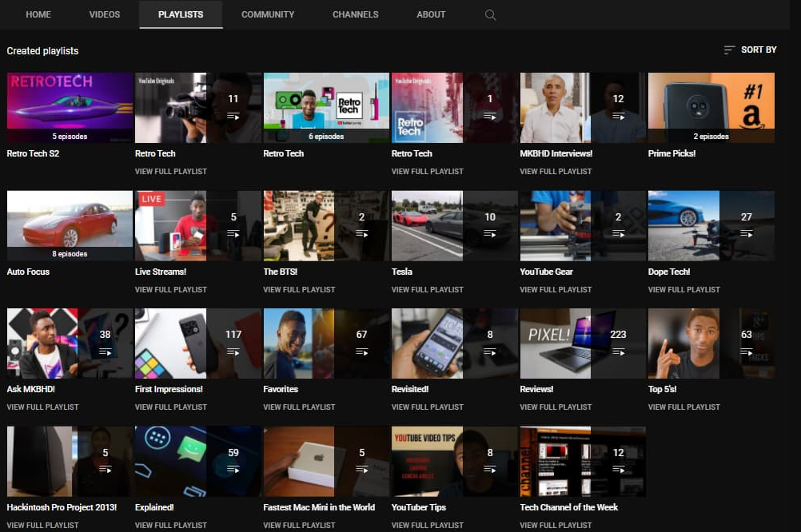The height and width of the screenshot is (532, 801).
Task: Click playlist queue icon on Reviews! thumbnail
Action: pos(618,351)
